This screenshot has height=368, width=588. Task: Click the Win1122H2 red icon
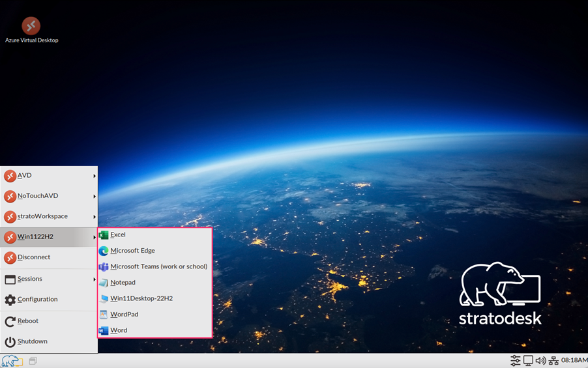pos(10,237)
